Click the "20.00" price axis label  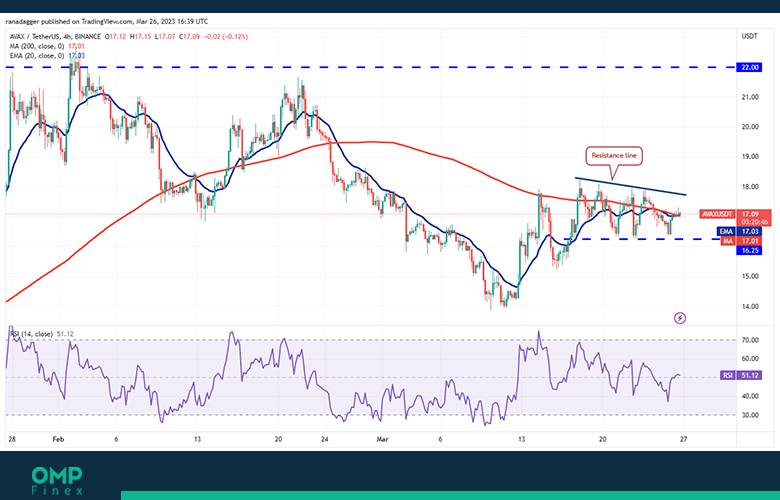coord(750,127)
